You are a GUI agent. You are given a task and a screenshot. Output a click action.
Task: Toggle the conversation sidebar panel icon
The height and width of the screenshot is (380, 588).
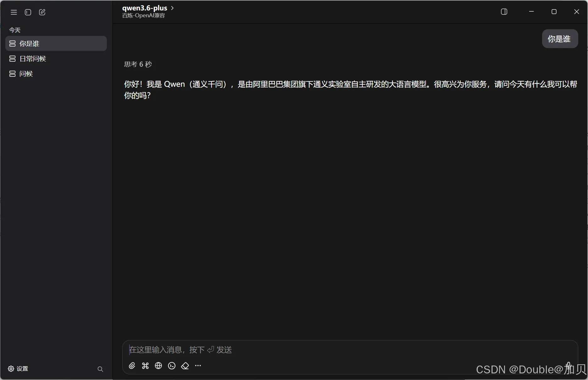[28, 12]
